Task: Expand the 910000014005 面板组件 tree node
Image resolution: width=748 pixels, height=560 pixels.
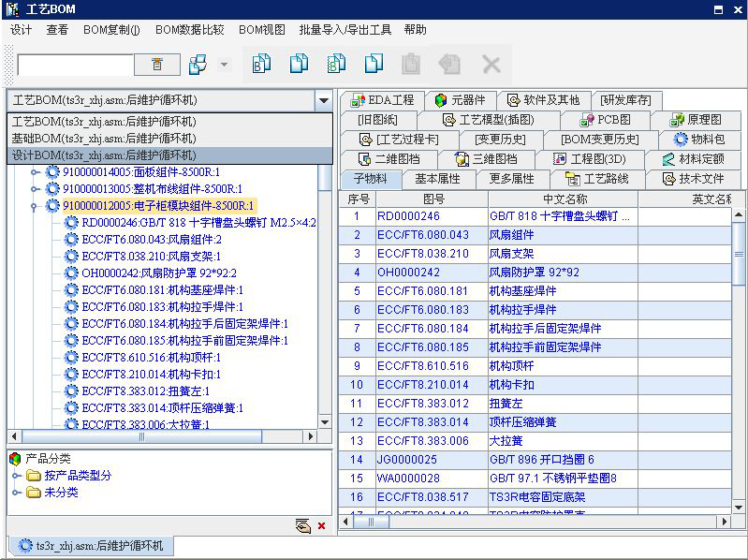Action: [36, 172]
